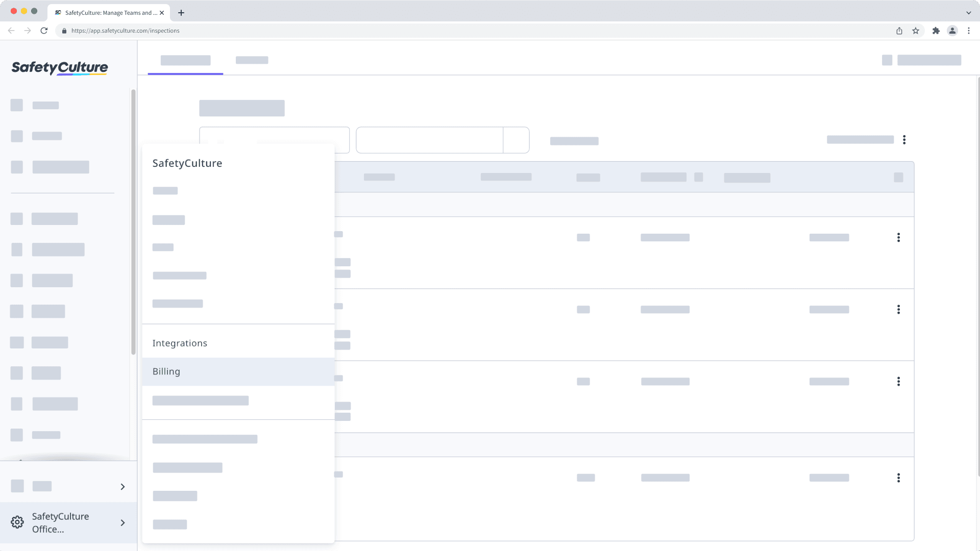Click the padlock icon in the address bar
The width and height of the screenshot is (980, 551).
pos(64,31)
